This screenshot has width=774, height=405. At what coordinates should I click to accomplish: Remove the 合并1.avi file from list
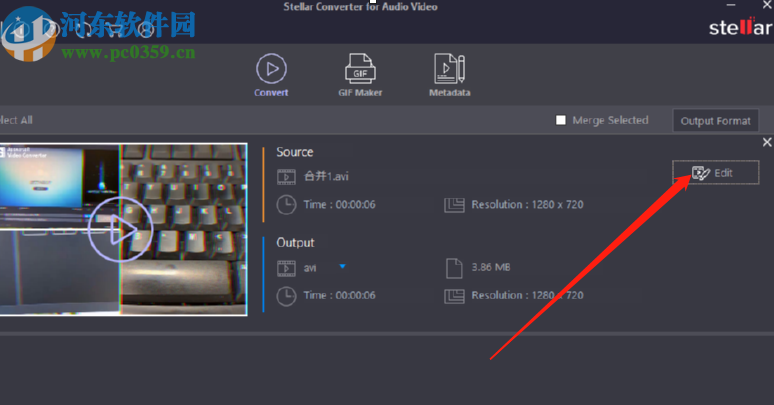(x=767, y=142)
